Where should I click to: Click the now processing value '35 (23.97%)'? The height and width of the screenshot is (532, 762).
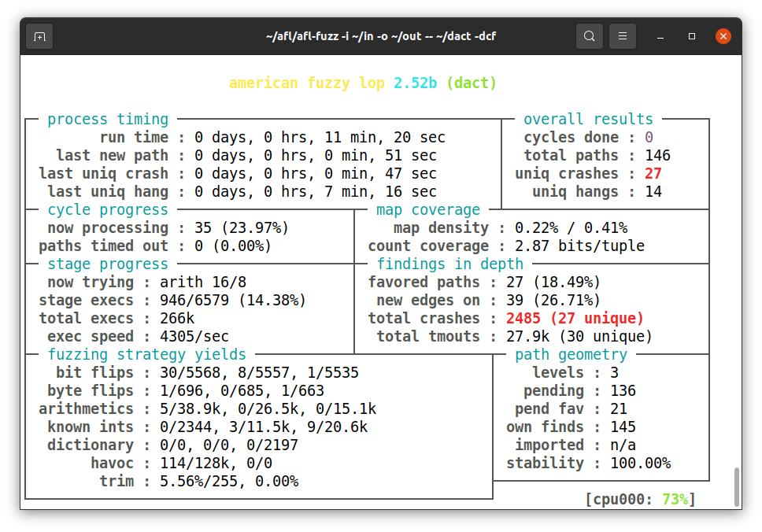click(242, 228)
